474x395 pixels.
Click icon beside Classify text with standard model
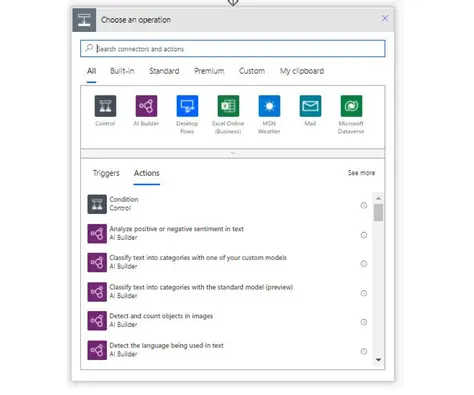click(x=97, y=292)
